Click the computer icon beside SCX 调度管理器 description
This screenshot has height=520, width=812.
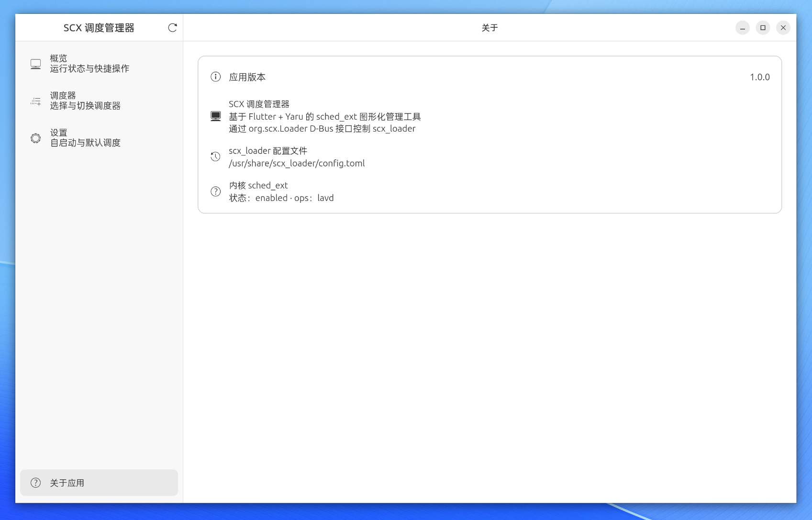pyautogui.click(x=216, y=116)
